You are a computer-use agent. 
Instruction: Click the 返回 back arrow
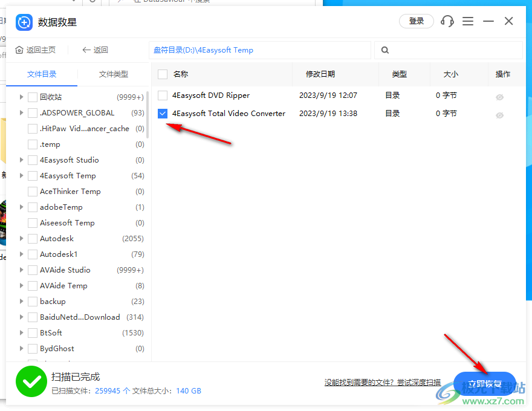pyautogui.click(x=86, y=50)
